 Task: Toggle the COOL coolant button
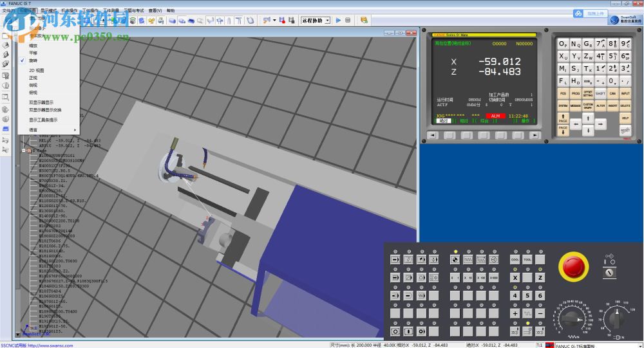(515, 259)
